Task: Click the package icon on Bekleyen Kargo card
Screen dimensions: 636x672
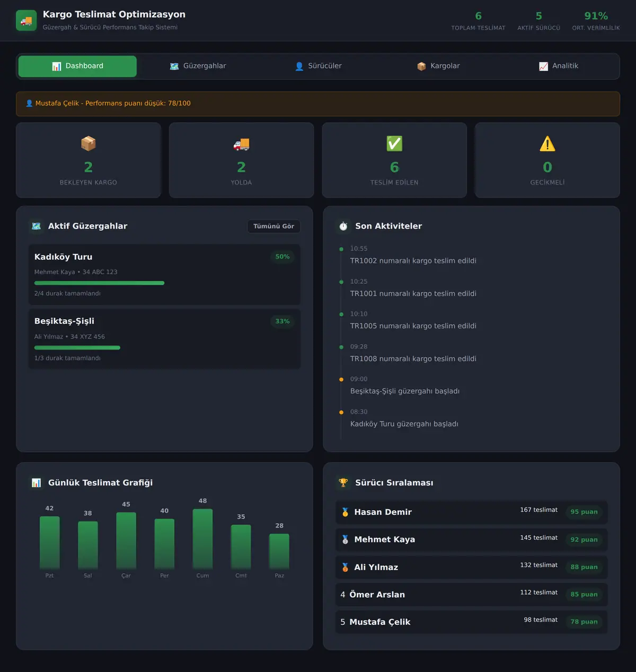Action: 89,144
